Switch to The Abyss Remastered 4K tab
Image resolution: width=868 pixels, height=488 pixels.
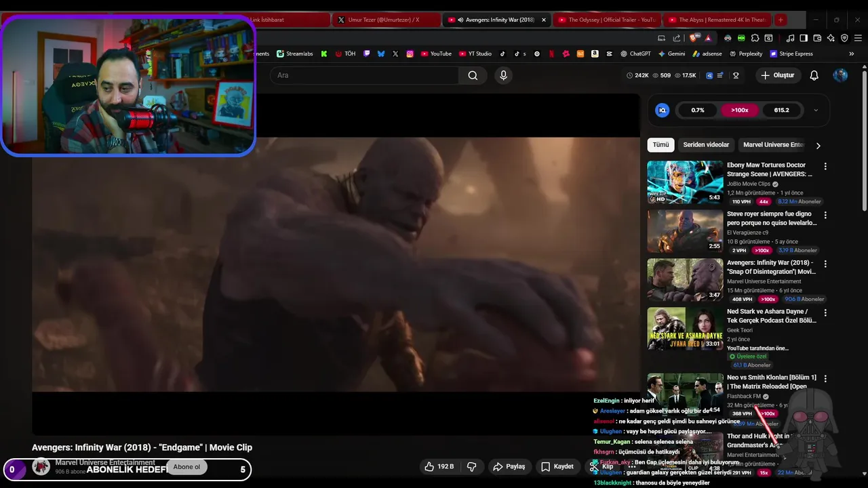tap(716, 20)
